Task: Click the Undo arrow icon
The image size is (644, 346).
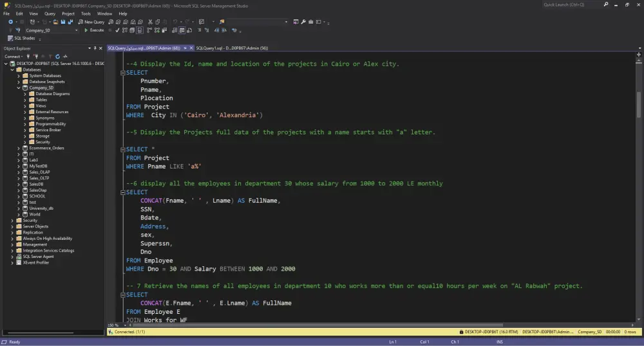Action: click(175, 22)
